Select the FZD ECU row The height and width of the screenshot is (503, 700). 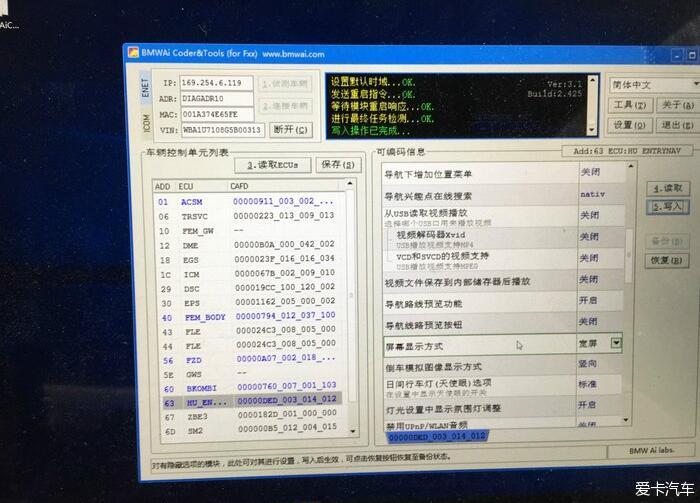point(253,359)
